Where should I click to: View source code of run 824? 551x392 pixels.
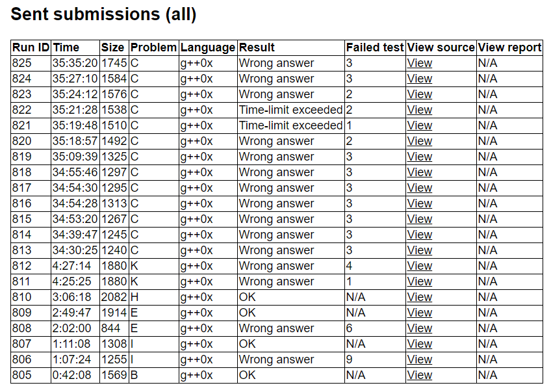[419, 79]
